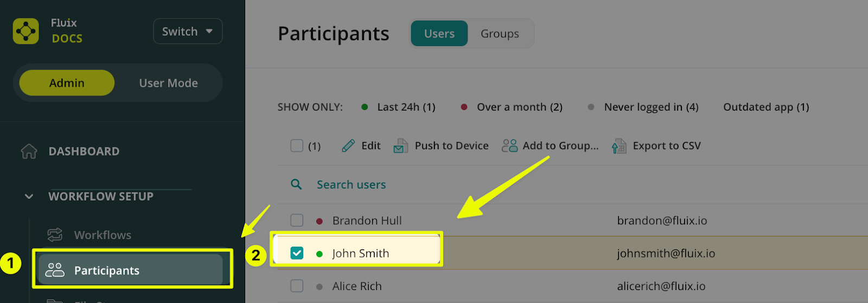Switch to the Groups tab
The height and width of the screenshot is (303, 868).
[500, 34]
